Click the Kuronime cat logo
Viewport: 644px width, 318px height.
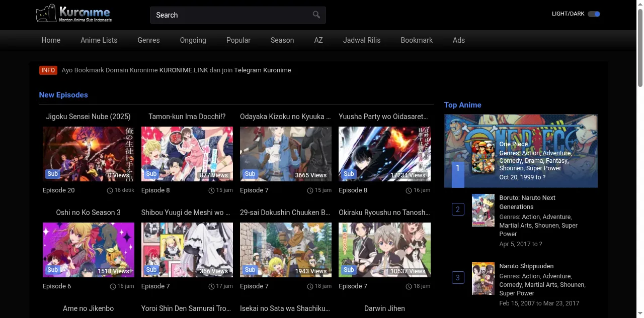[74, 14]
